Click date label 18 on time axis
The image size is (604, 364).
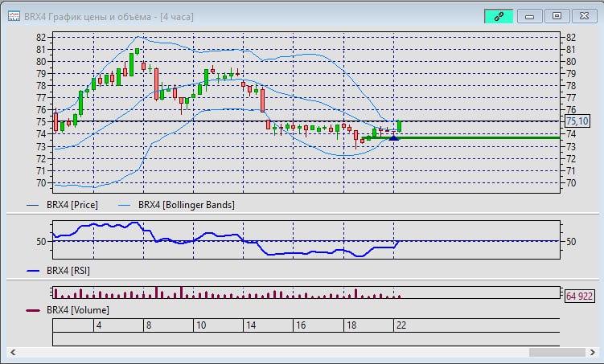click(x=351, y=325)
